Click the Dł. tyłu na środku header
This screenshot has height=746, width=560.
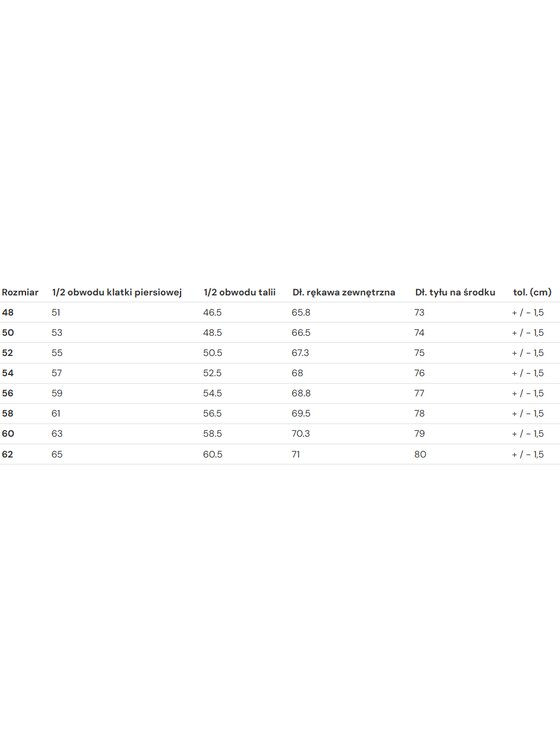coord(455,292)
